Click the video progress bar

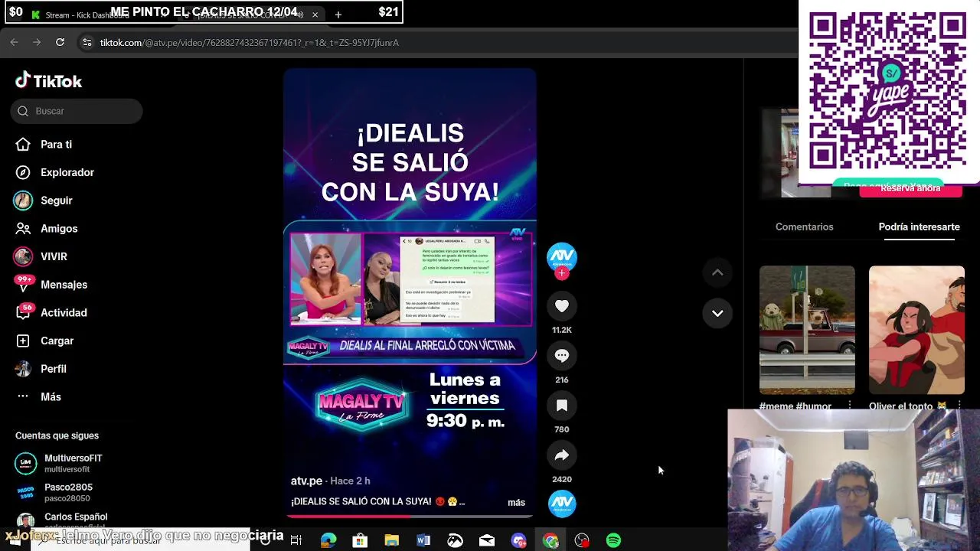point(410,517)
